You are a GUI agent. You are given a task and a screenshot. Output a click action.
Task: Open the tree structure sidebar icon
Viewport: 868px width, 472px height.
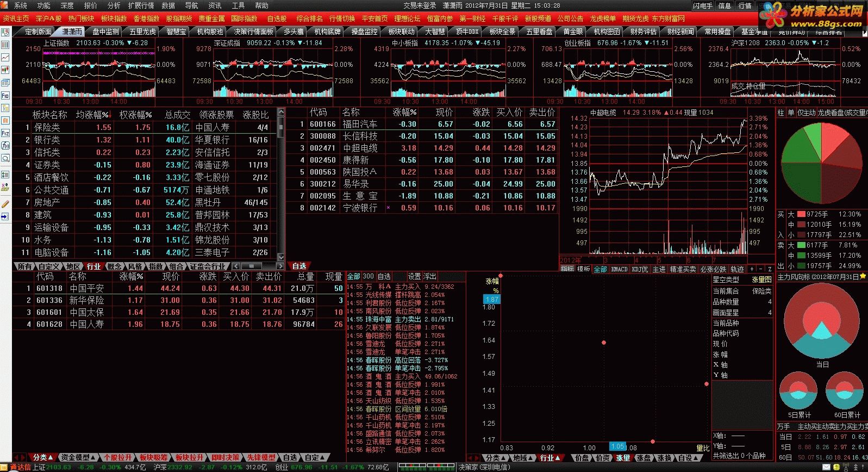pos(5,108)
